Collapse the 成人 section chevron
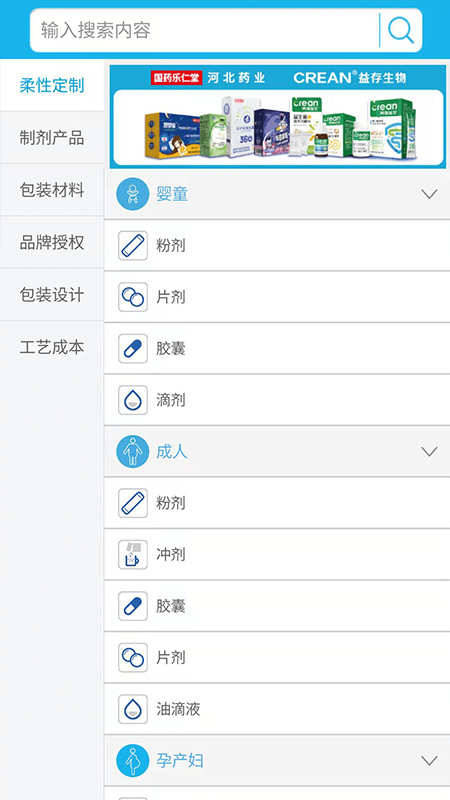 coord(430,452)
